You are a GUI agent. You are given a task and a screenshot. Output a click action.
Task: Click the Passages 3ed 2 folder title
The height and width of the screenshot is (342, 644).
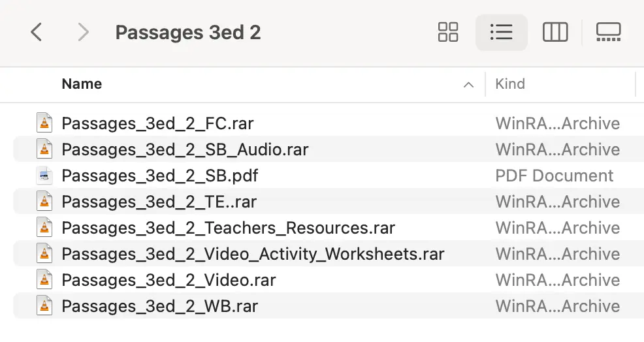pos(188,33)
